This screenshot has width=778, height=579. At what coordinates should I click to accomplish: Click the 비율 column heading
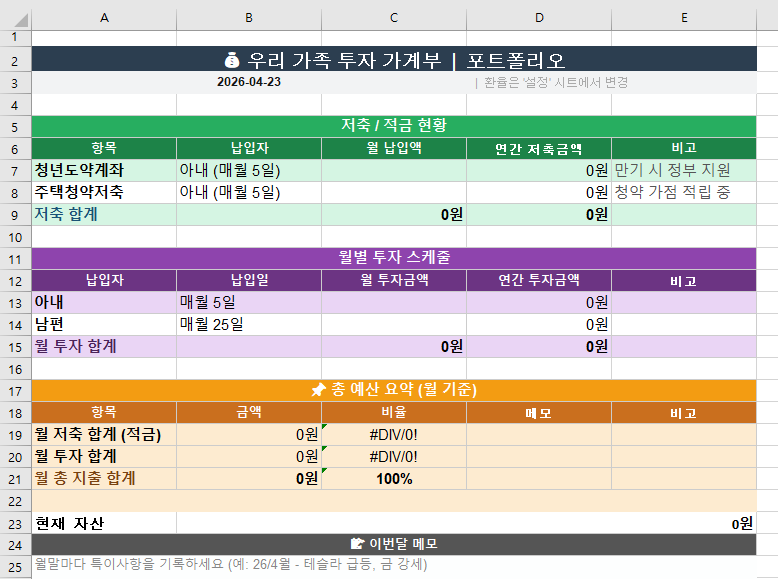click(394, 412)
